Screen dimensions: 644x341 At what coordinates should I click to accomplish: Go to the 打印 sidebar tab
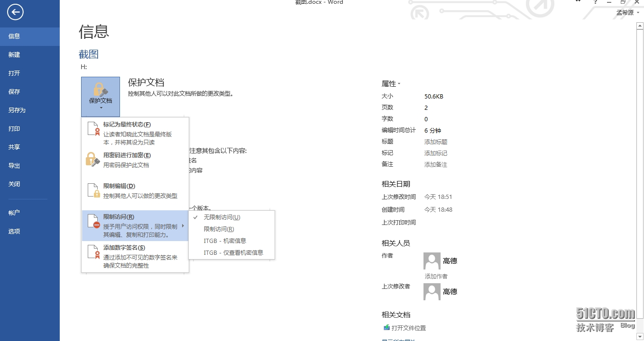coord(14,129)
